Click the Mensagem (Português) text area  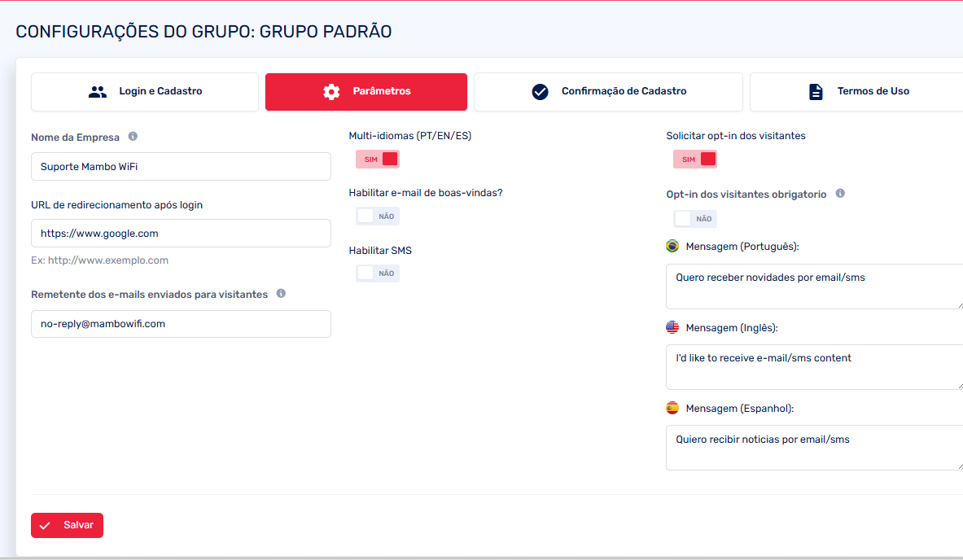pos(814,287)
